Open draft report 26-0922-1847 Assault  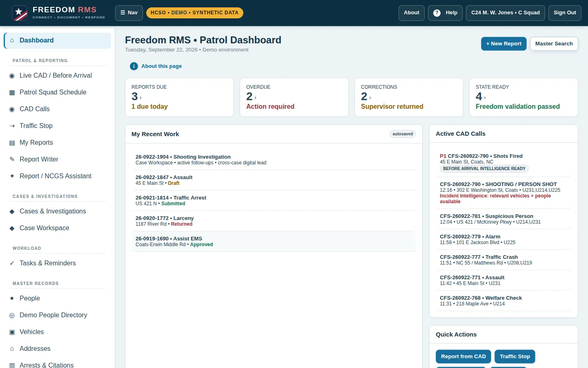tap(274, 180)
